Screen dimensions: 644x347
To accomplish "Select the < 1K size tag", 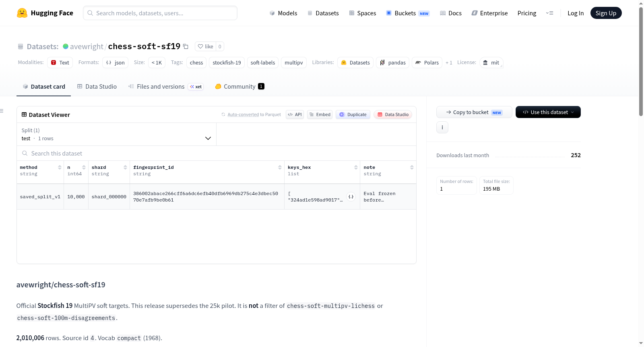I will [x=157, y=62].
